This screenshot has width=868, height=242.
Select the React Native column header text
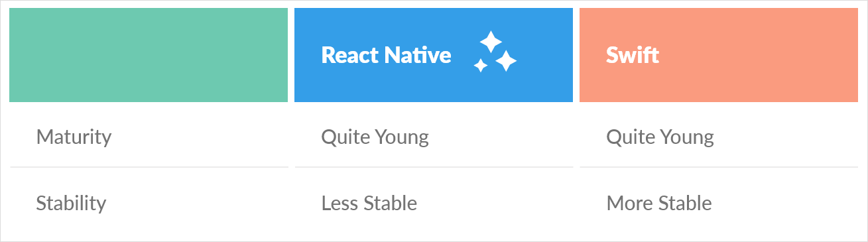[386, 55]
